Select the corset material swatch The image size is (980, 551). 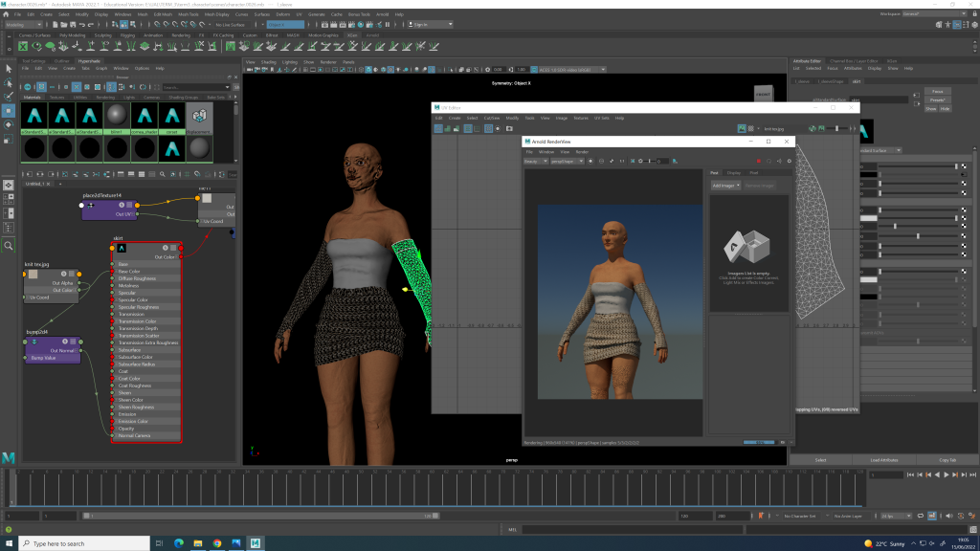[x=172, y=118]
